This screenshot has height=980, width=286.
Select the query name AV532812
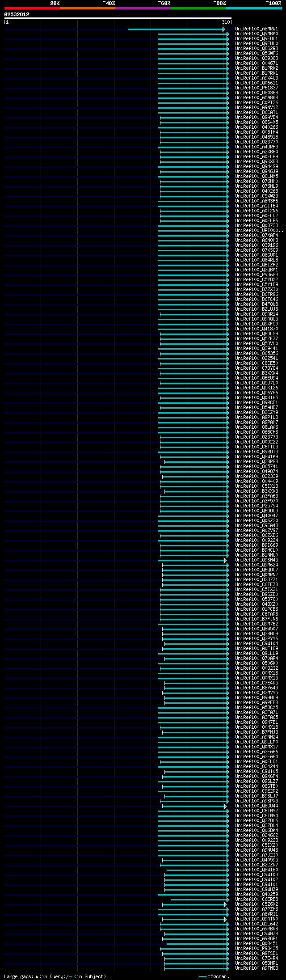pos(17,14)
